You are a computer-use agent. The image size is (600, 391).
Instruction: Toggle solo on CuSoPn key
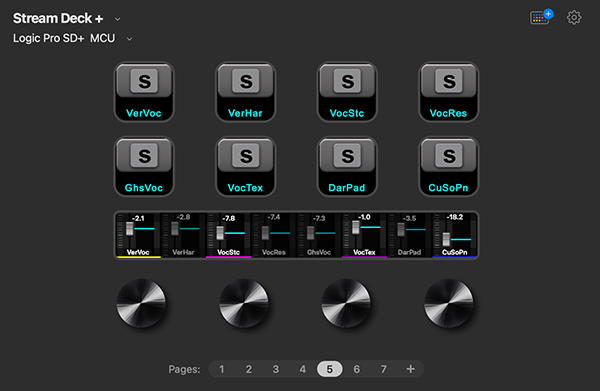pos(448,167)
